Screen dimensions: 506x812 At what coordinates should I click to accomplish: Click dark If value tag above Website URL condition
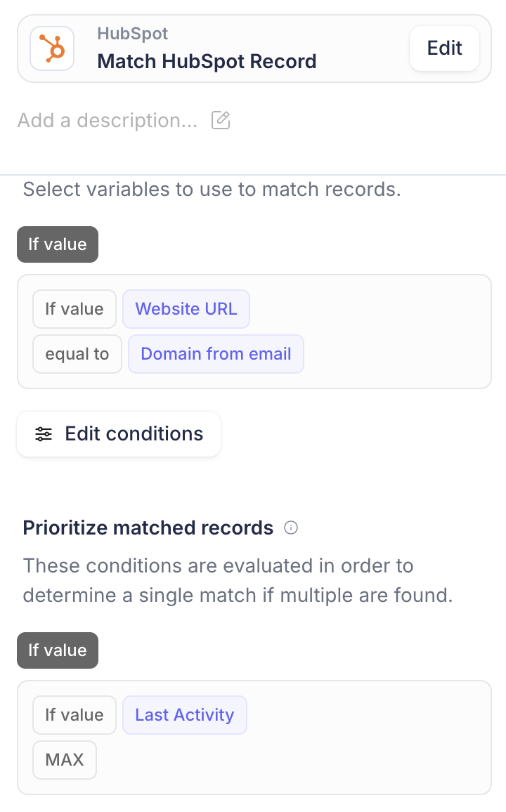pos(58,244)
